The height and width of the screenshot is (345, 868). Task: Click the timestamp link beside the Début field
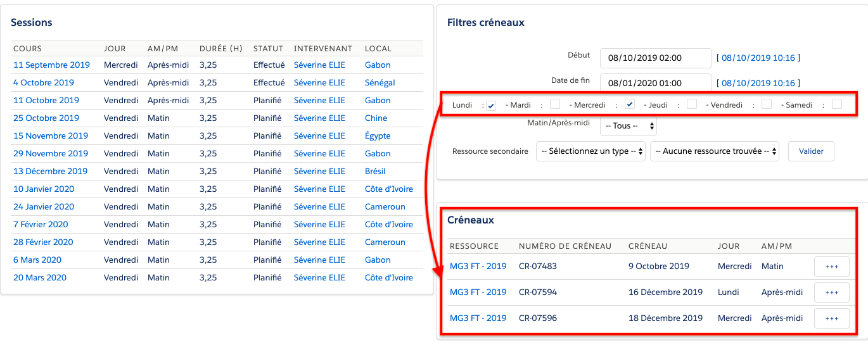pyautogui.click(x=758, y=58)
